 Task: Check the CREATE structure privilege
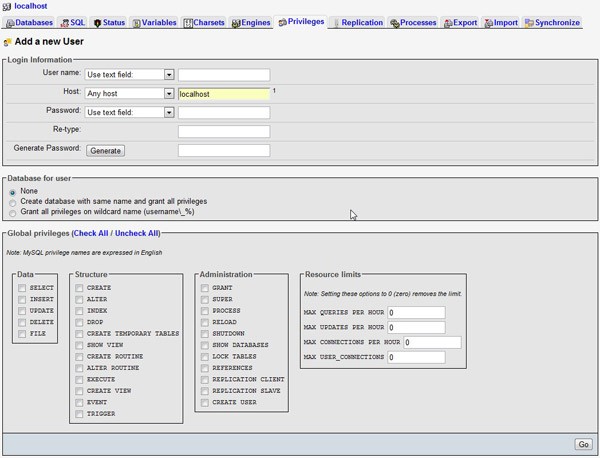79,288
